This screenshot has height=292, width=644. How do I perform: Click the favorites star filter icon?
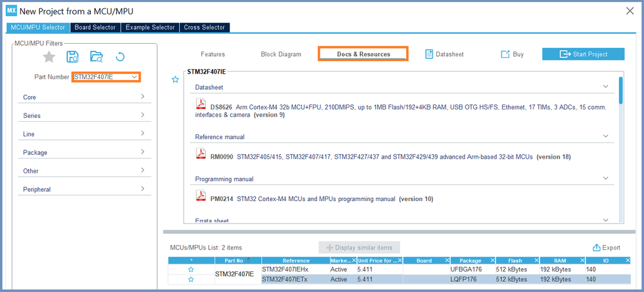click(49, 57)
